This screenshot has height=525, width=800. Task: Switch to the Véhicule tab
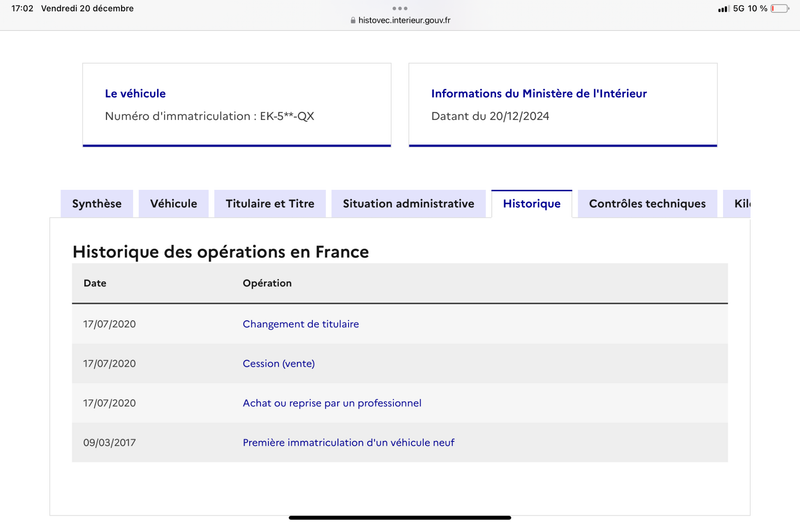pos(173,204)
